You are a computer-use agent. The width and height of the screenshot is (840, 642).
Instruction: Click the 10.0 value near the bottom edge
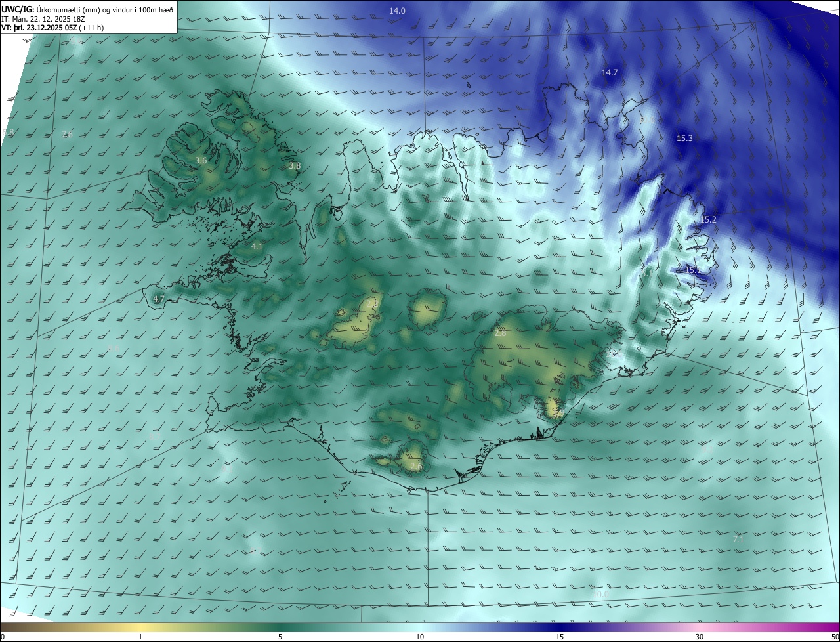click(600, 594)
